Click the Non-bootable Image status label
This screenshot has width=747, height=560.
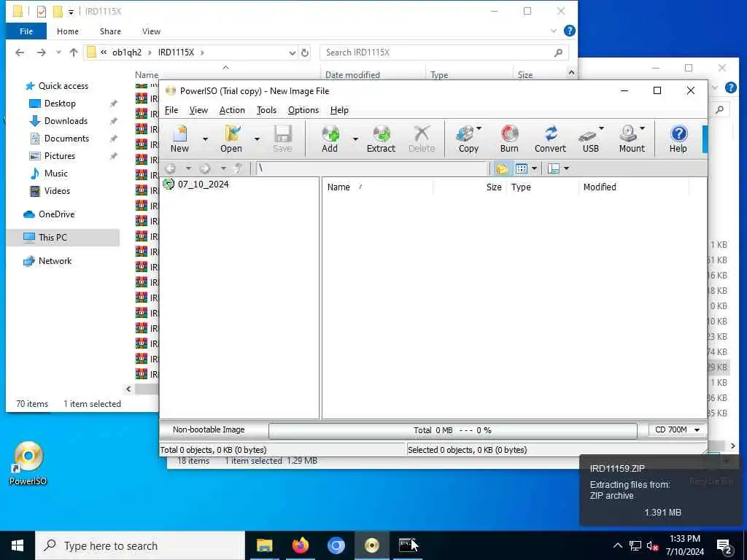click(209, 429)
